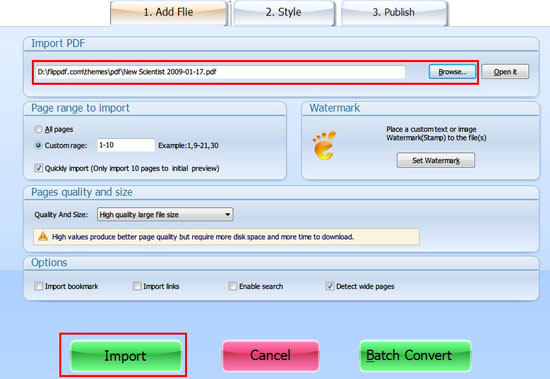Click the 'Import PDF' section heading
Image resolution: width=550 pixels, height=379 pixels.
[x=58, y=43]
